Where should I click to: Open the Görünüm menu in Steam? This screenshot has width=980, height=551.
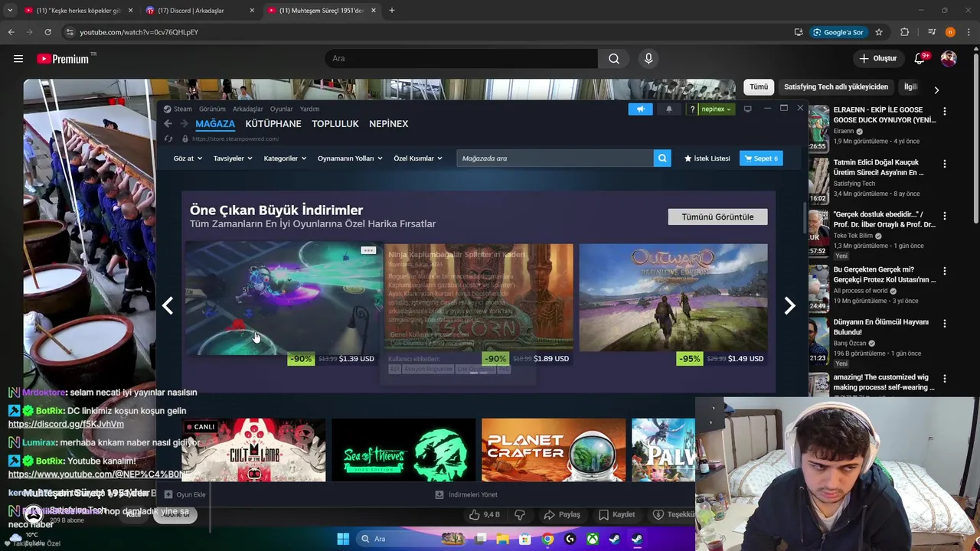tap(212, 109)
